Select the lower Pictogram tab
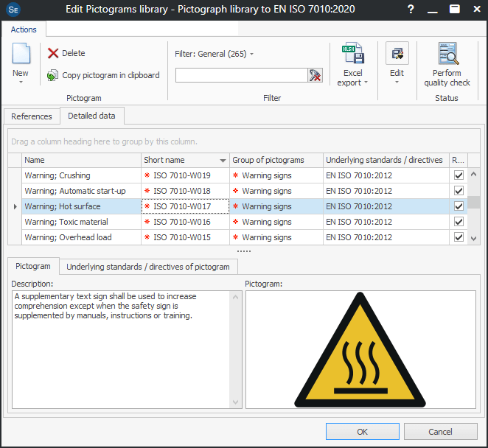This screenshot has width=488, height=448. pos(33,266)
